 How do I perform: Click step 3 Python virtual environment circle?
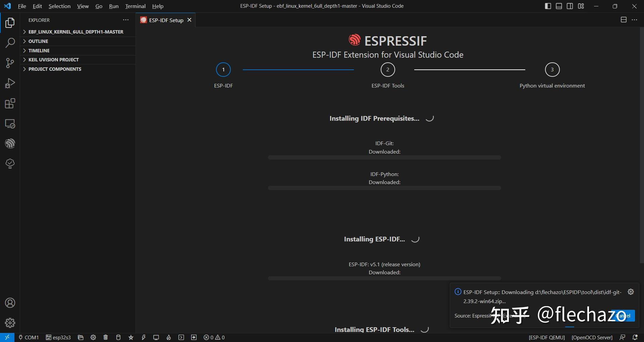click(552, 70)
